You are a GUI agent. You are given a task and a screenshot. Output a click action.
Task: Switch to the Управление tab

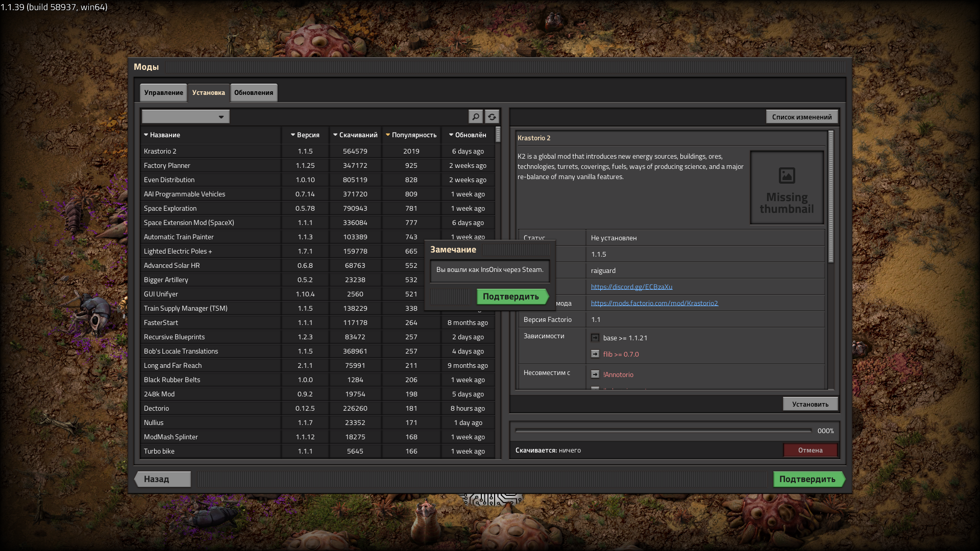pos(163,92)
